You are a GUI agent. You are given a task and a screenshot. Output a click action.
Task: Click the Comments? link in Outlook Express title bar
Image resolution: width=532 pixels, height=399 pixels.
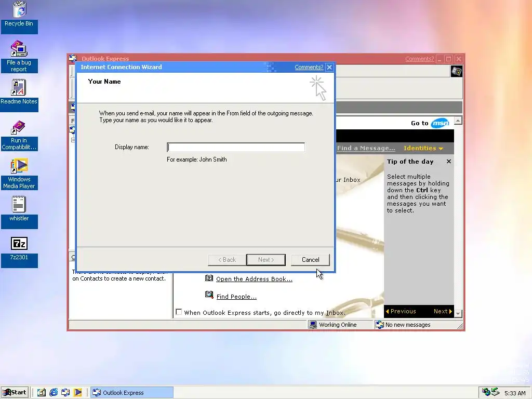point(419,59)
